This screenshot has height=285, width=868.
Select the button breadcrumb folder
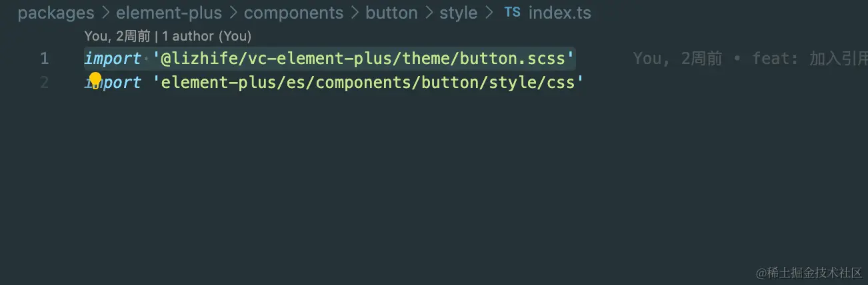pyautogui.click(x=391, y=13)
